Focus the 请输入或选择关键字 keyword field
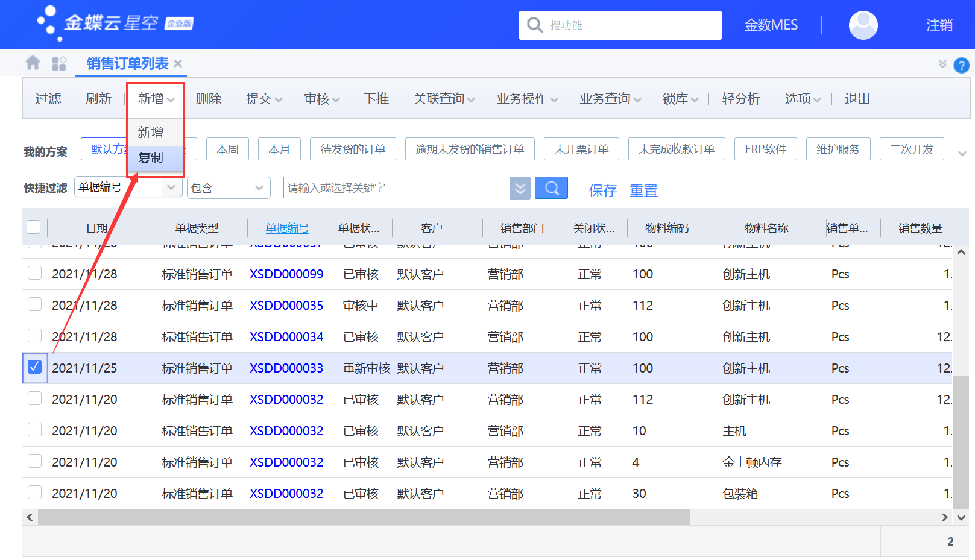 tap(397, 188)
